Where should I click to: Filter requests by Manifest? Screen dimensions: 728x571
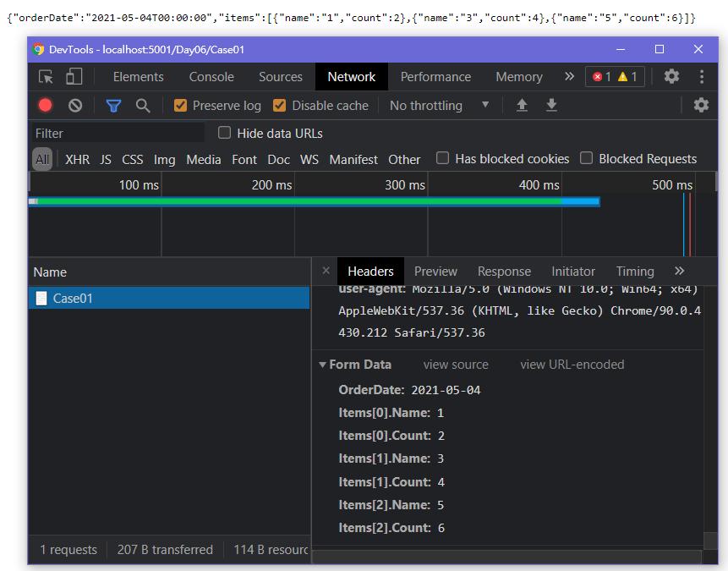tap(353, 159)
